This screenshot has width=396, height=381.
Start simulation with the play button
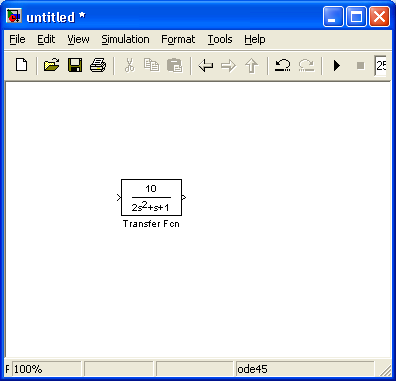[337, 65]
